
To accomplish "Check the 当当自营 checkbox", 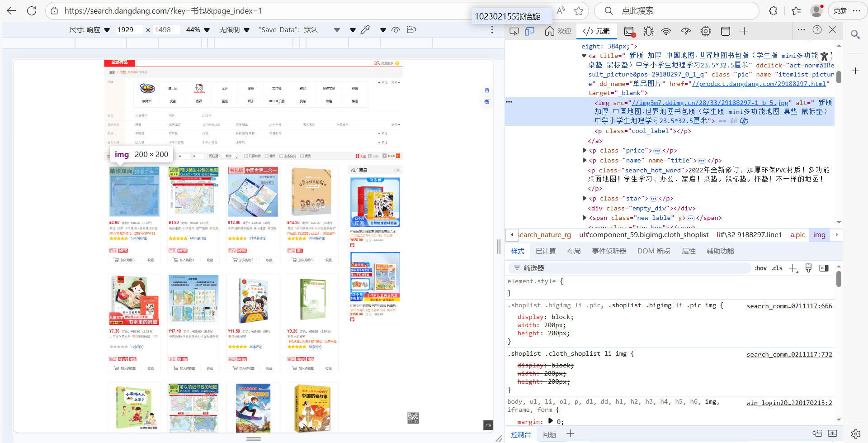I will [281, 156].
